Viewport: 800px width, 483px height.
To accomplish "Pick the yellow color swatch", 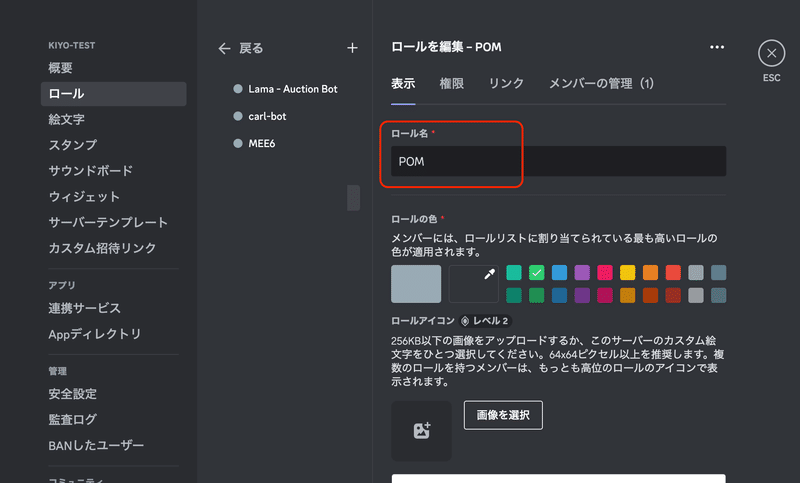I will point(628,272).
